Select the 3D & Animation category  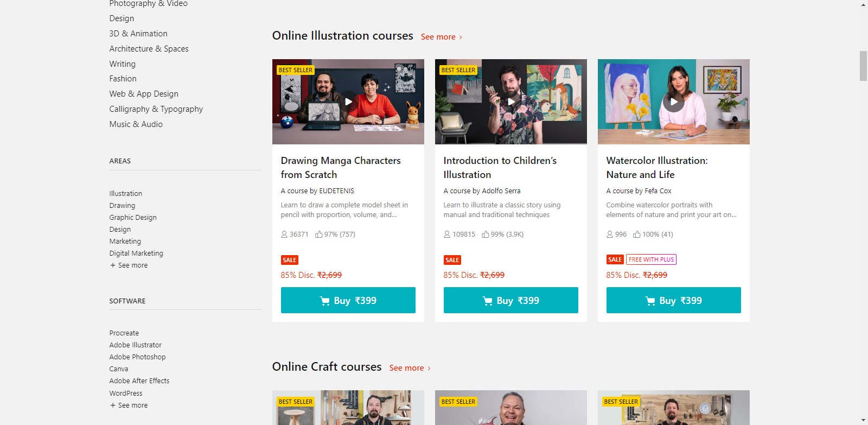point(138,34)
